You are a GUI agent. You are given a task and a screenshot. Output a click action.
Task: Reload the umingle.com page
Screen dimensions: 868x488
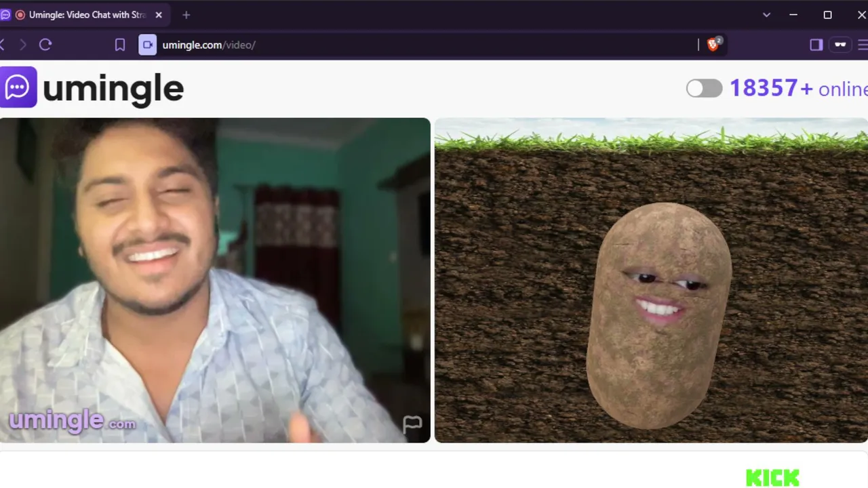pyautogui.click(x=45, y=45)
